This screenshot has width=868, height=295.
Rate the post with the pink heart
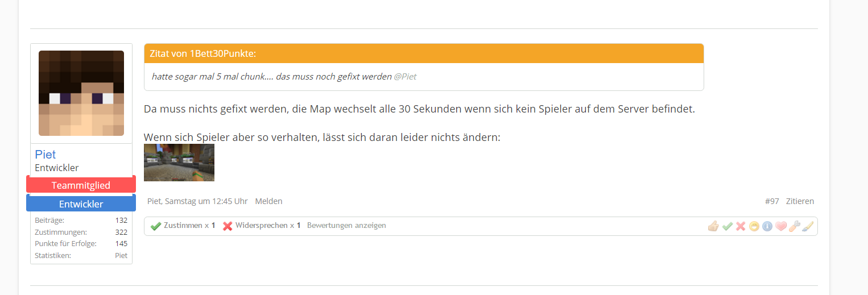point(781,226)
